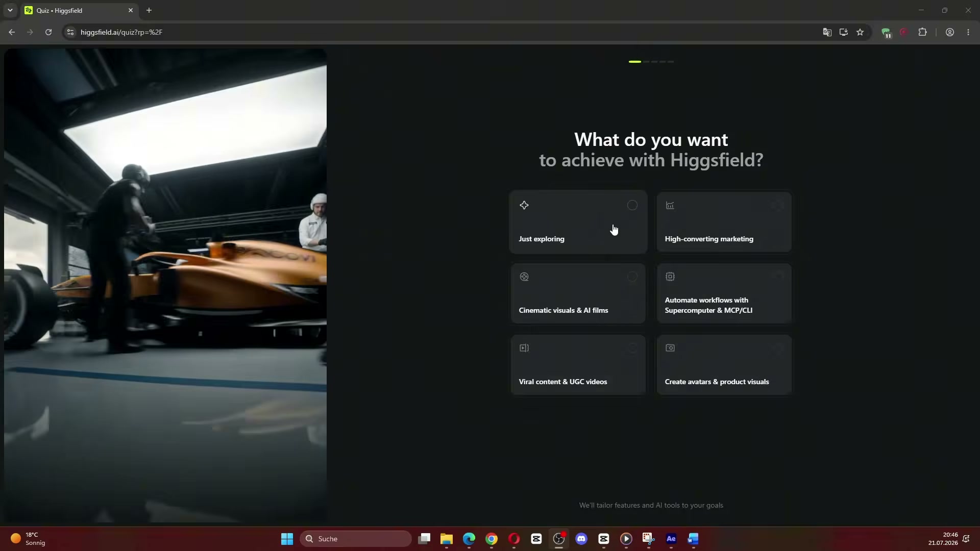Choose the "Viral content & UGC videos" label

[x=563, y=382]
